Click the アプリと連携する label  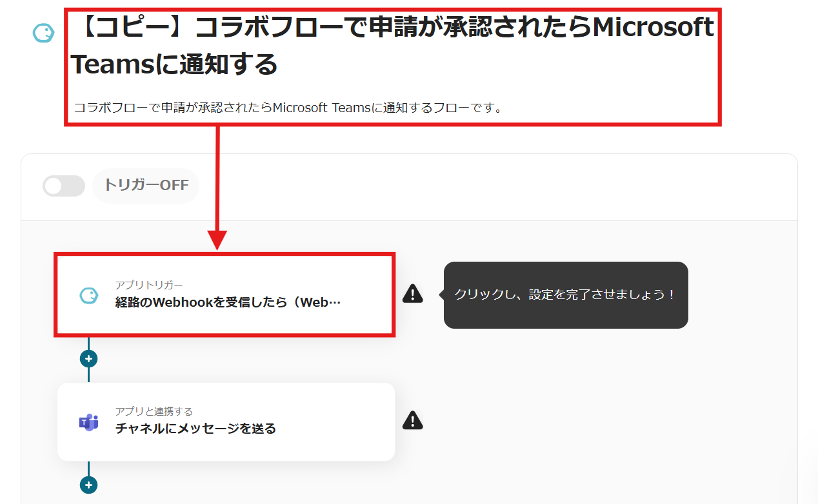pyautogui.click(x=154, y=411)
